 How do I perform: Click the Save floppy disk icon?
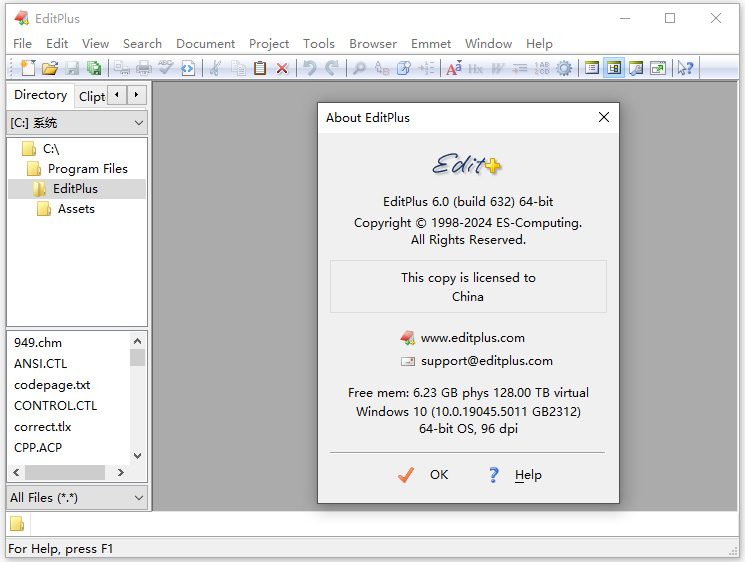[72, 68]
